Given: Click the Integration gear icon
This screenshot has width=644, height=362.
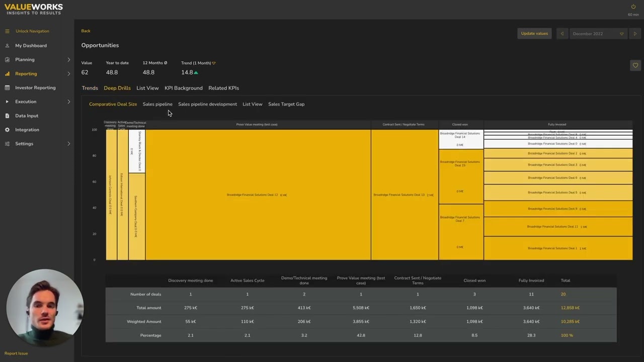Looking at the screenshot, I should click(7, 130).
